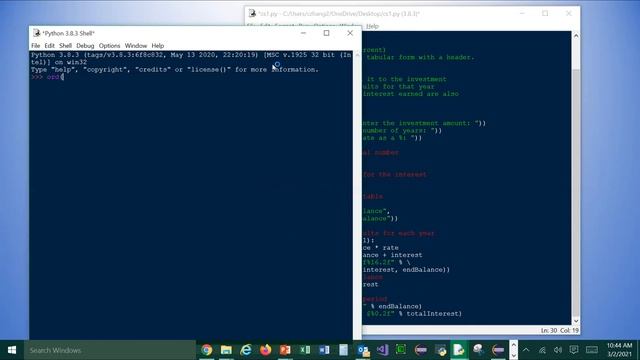Open Help menu in Python Shell
The height and width of the screenshot is (360, 640).
(158, 46)
